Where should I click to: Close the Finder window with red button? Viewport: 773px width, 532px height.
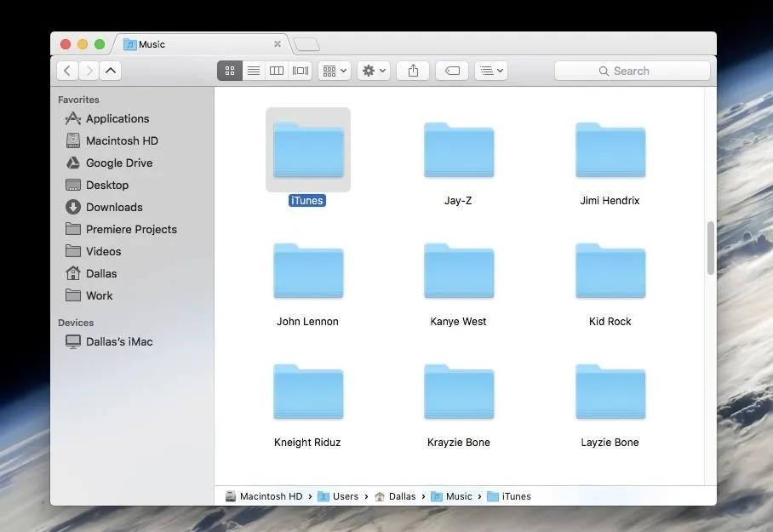(x=66, y=44)
